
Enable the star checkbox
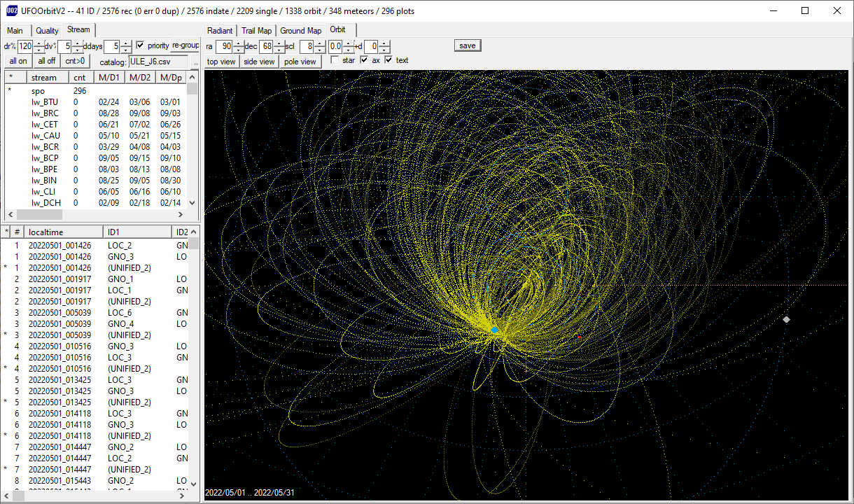[x=335, y=60]
